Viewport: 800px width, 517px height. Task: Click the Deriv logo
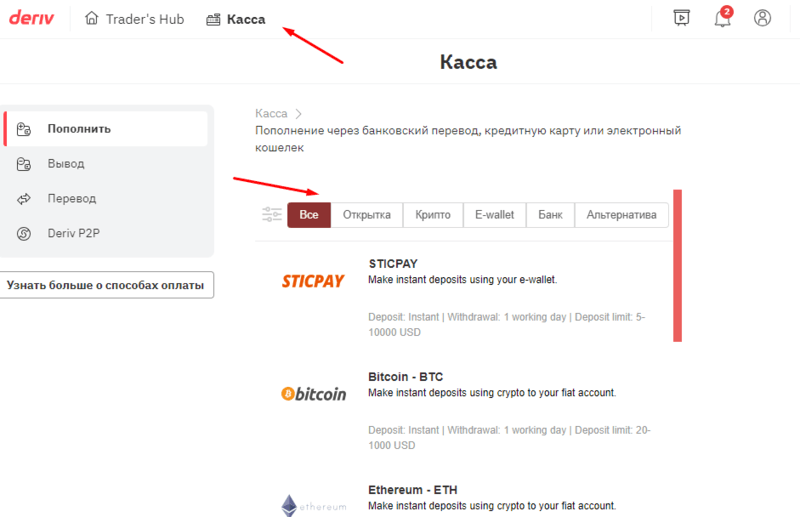(x=32, y=18)
